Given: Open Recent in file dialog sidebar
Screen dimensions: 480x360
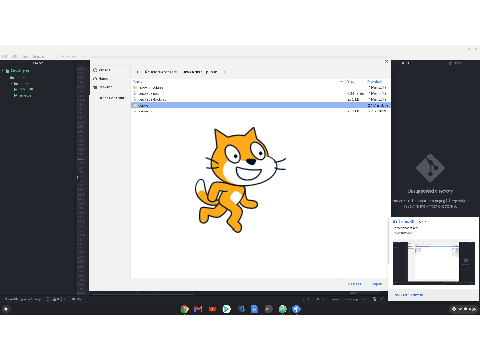Looking at the screenshot, I should coord(102,70).
